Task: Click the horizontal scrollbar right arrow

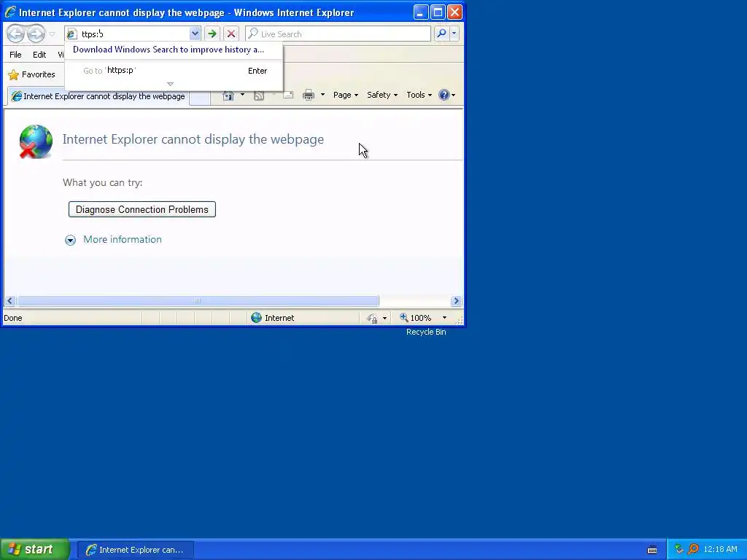Action: coord(456,301)
